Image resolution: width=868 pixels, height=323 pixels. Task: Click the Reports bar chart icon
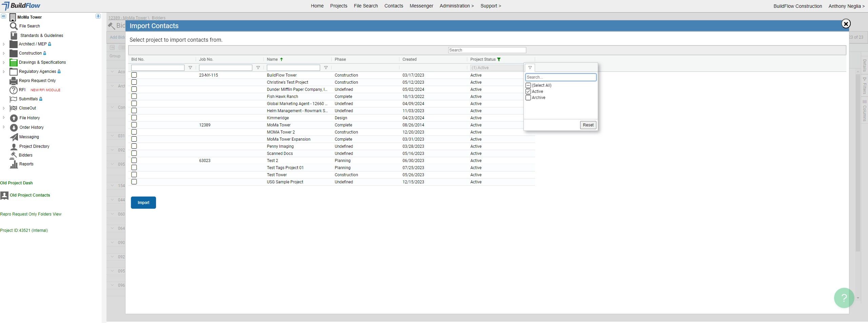(x=14, y=164)
